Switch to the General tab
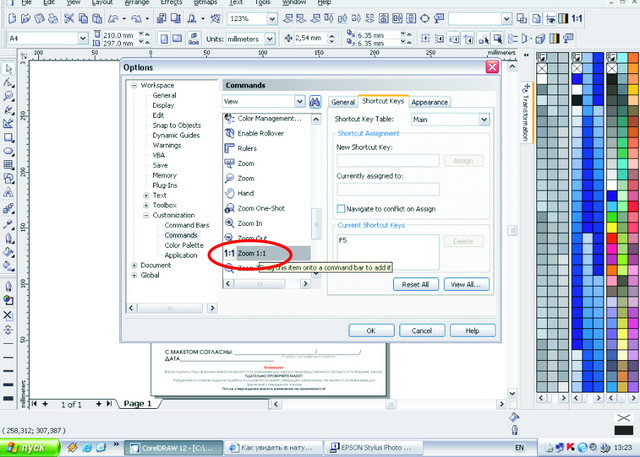 (x=343, y=102)
